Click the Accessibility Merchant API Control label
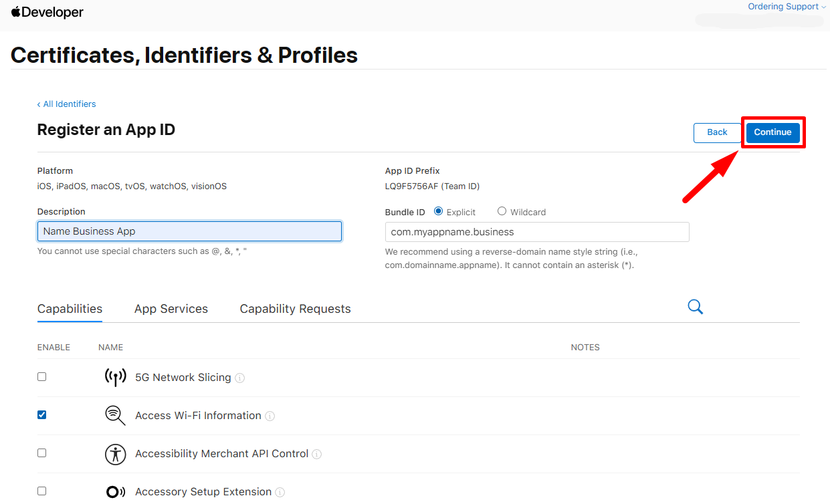 tap(222, 454)
